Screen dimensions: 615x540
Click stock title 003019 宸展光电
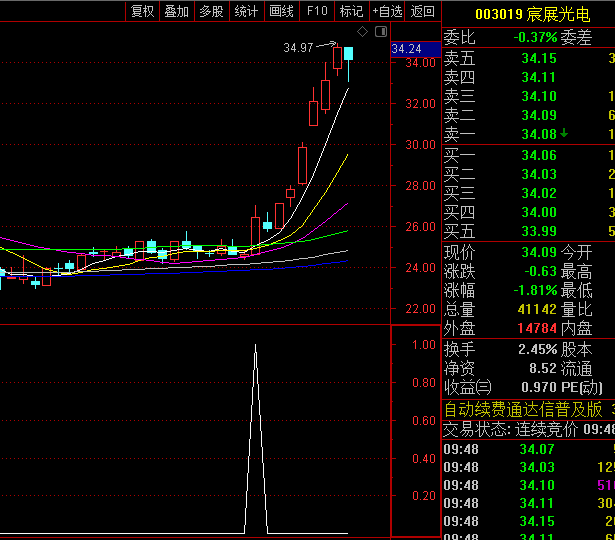[532, 15]
